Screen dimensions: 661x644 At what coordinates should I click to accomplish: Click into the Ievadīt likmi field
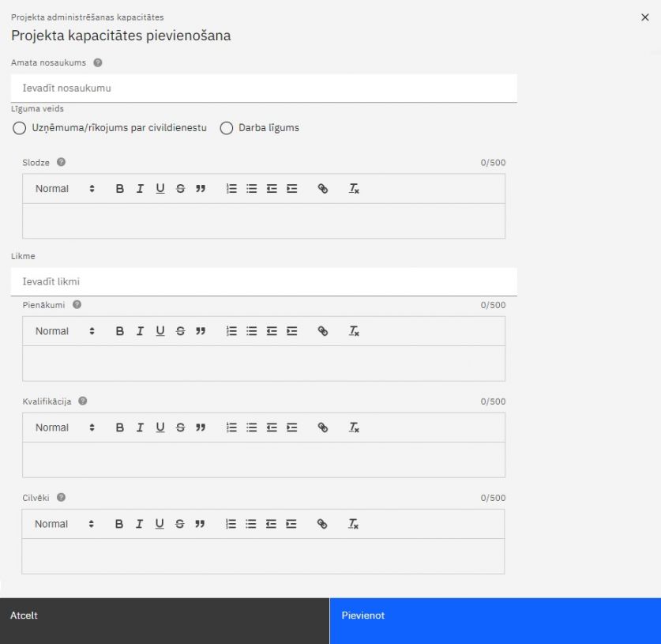pos(264,281)
